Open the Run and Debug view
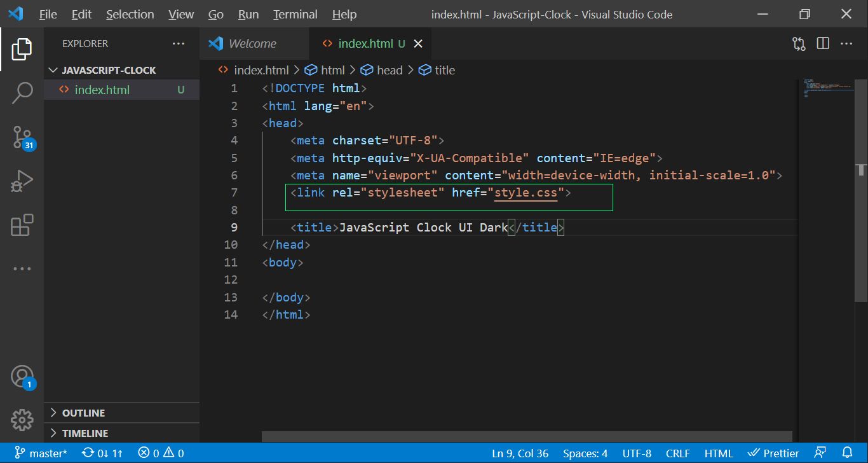The width and height of the screenshot is (868, 463). 22,181
